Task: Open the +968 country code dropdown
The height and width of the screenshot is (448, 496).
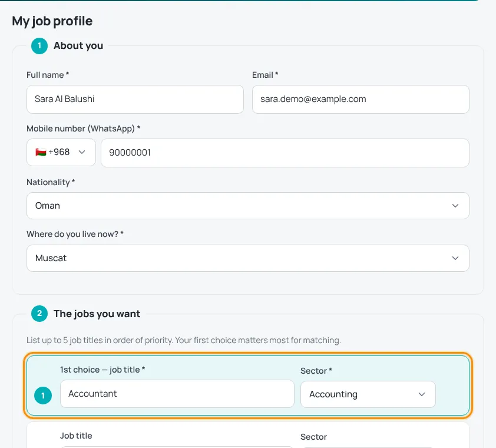Action: click(x=61, y=152)
